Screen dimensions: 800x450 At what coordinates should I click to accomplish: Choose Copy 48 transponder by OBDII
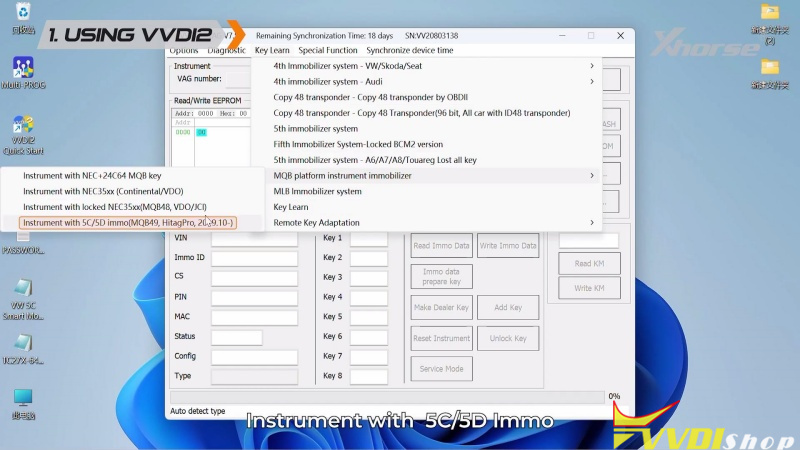[x=372, y=97]
